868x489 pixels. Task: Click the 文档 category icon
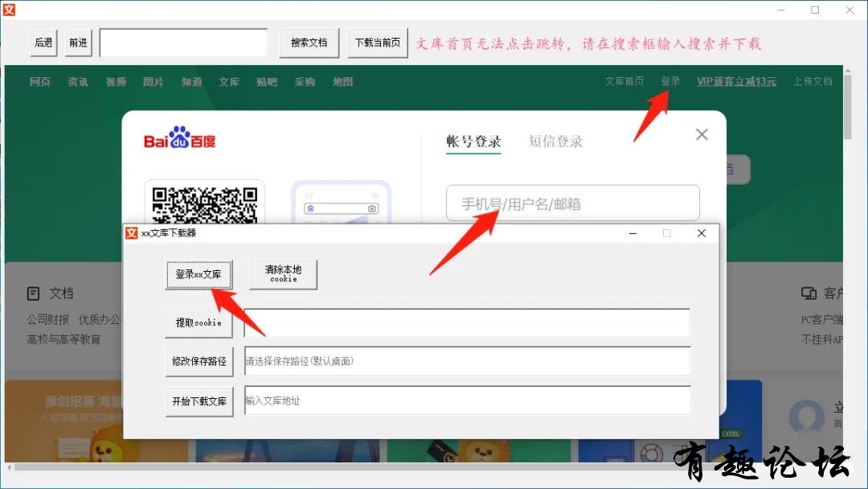click(33, 294)
